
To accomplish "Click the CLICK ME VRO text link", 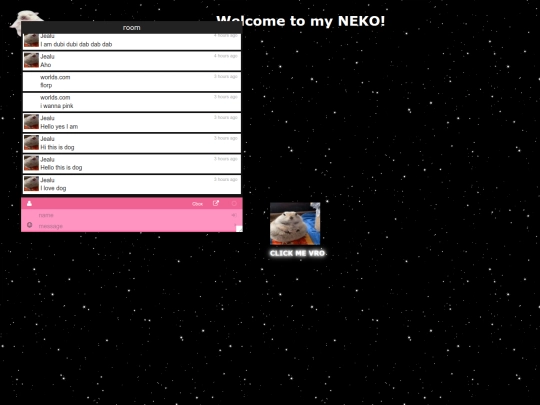I will (297, 253).
